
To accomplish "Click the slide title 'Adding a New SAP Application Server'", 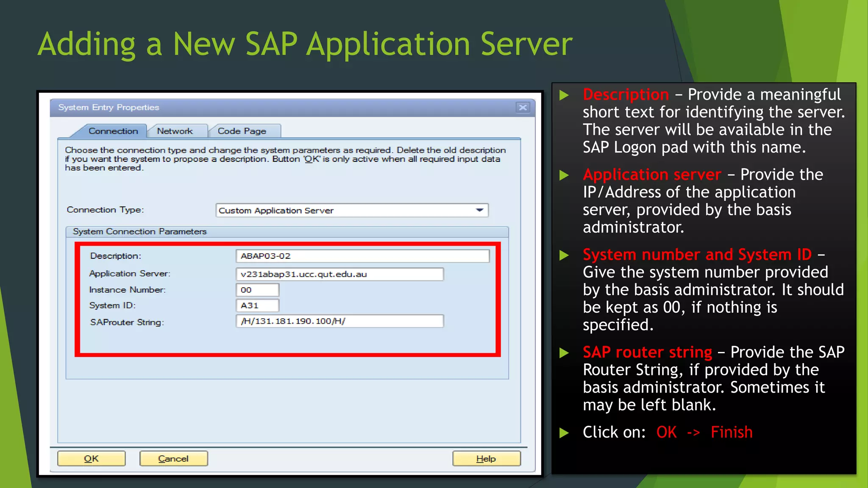I will pyautogui.click(x=305, y=44).
